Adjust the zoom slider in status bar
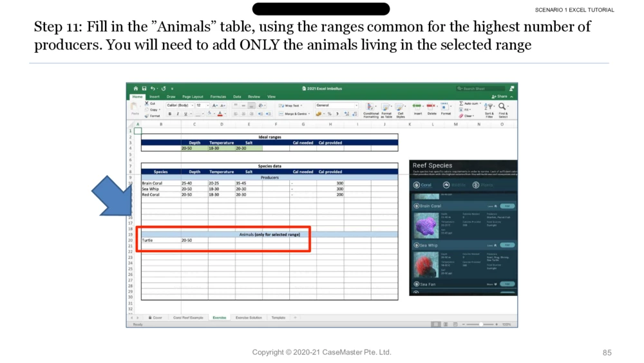644x363 pixels. click(480, 324)
